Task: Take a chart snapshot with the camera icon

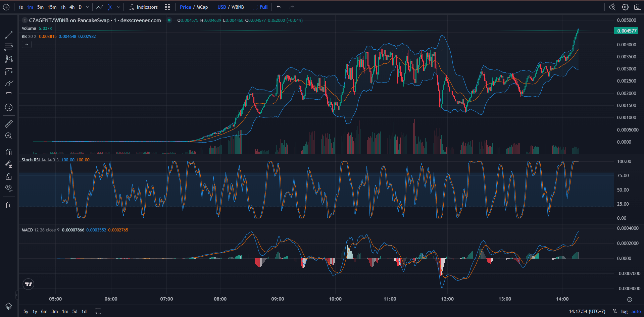Action: click(638, 7)
